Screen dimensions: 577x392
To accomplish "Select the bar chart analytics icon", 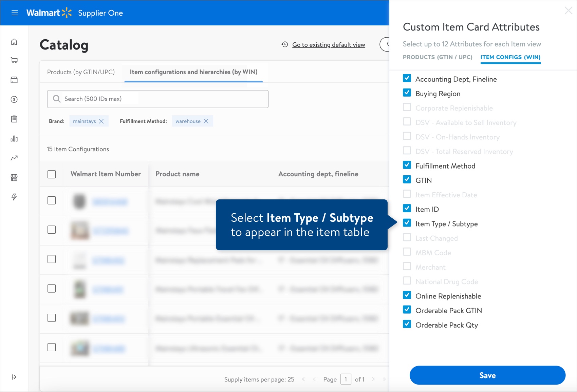I will click(x=14, y=139).
